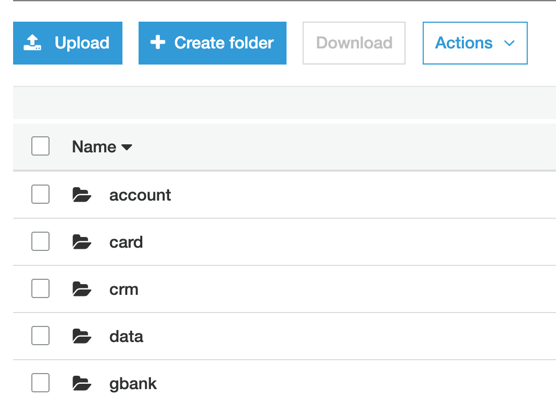This screenshot has height=412, width=556.
Task: Open the Actions dropdown menu
Action: point(475,43)
